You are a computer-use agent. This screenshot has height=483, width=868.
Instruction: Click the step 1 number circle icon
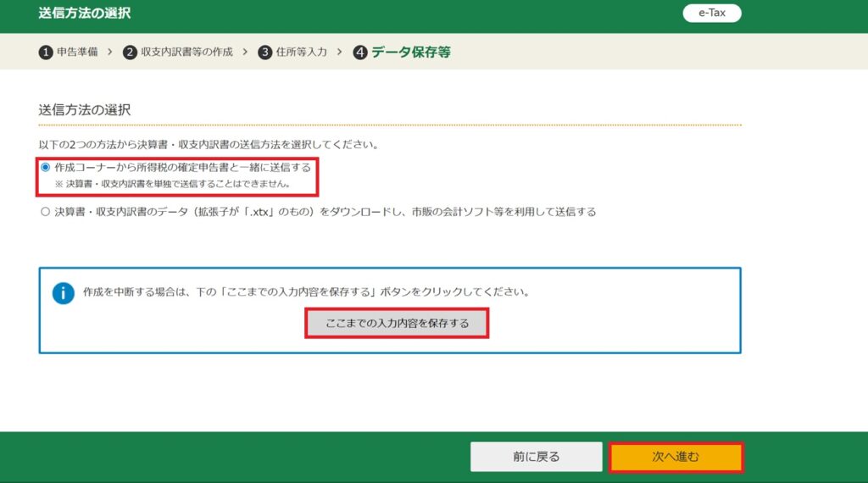46,53
